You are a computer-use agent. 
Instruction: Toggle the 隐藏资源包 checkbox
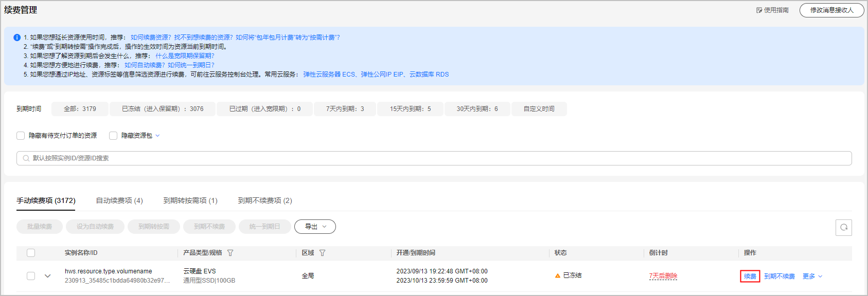coord(113,136)
